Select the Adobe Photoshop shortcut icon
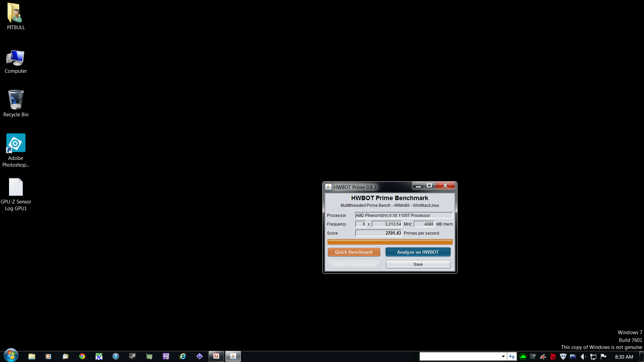 coord(16,150)
